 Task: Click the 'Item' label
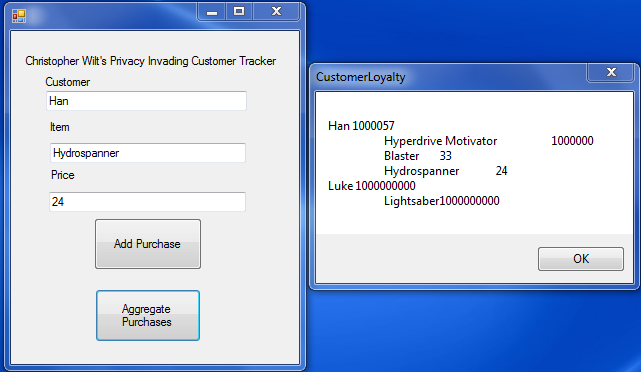(x=60, y=127)
